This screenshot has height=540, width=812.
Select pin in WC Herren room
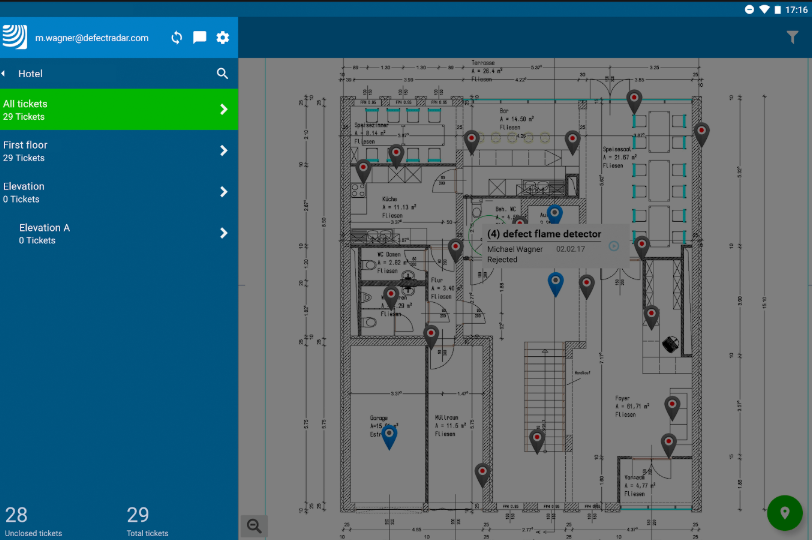[x=390, y=299]
